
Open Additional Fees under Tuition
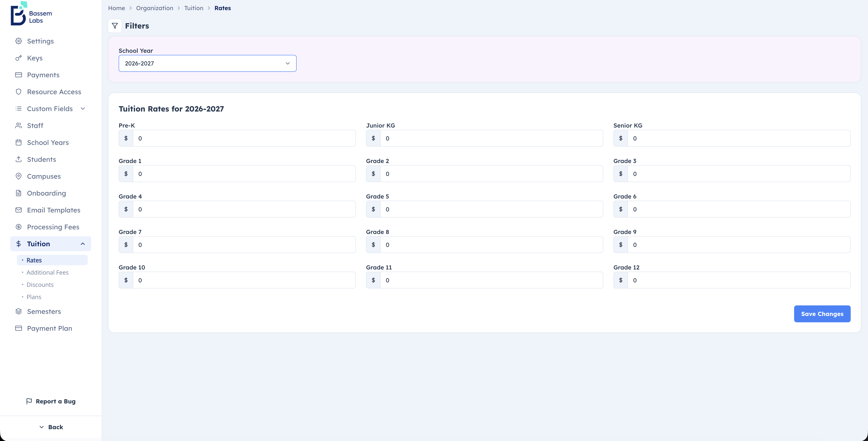[x=52, y=272]
